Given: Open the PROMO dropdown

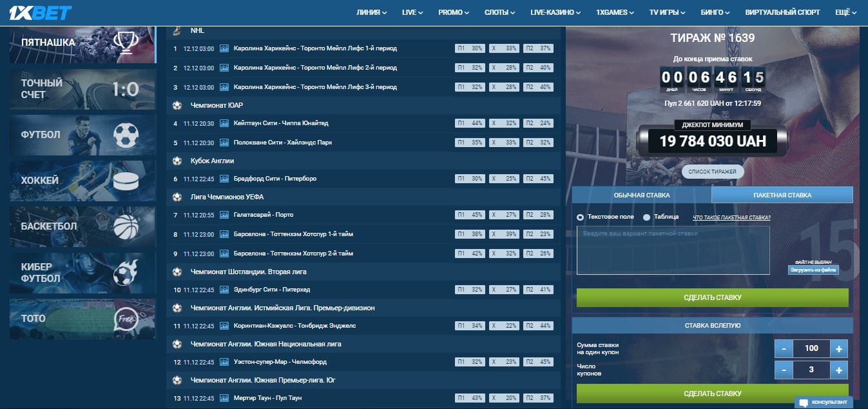Looking at the screenshot, I should (454, 12).
